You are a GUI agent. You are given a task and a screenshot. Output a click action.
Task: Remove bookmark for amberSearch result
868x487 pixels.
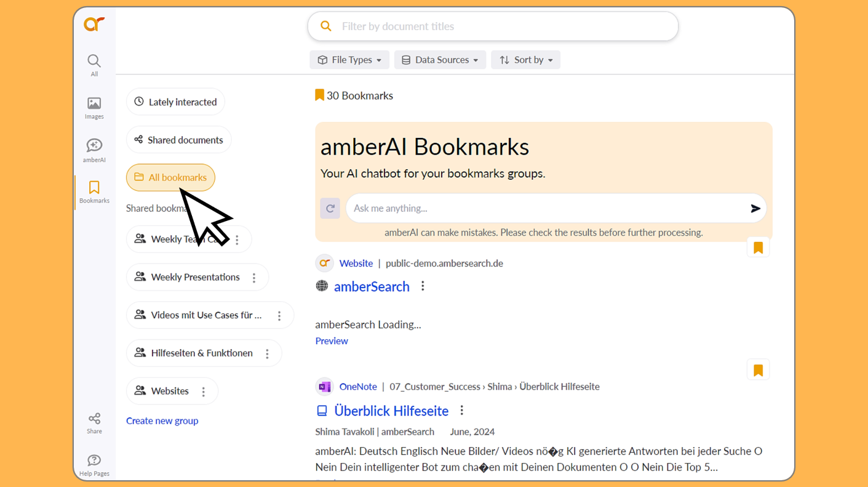[x=758, y=248]
